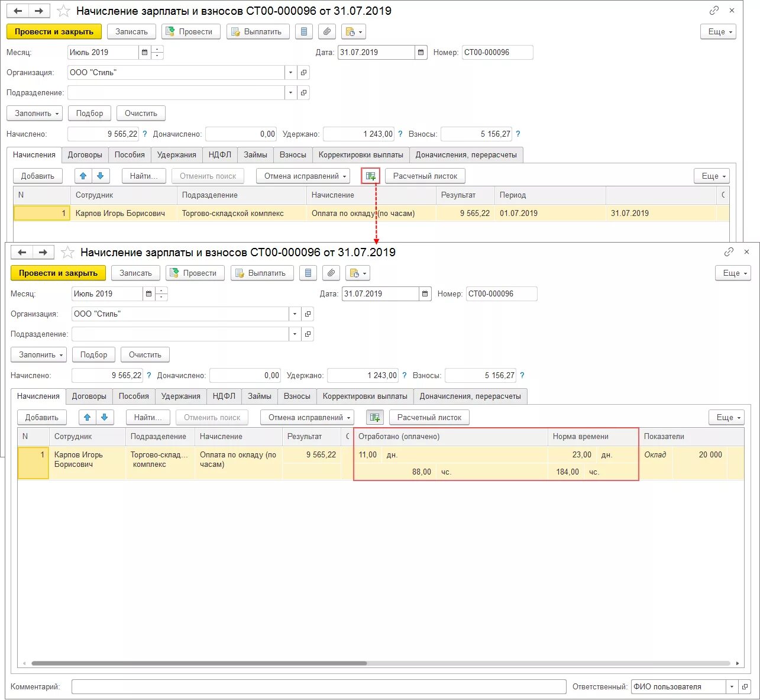
Task: Click forward arrow in lower window
Action: [x=43, y=253]
